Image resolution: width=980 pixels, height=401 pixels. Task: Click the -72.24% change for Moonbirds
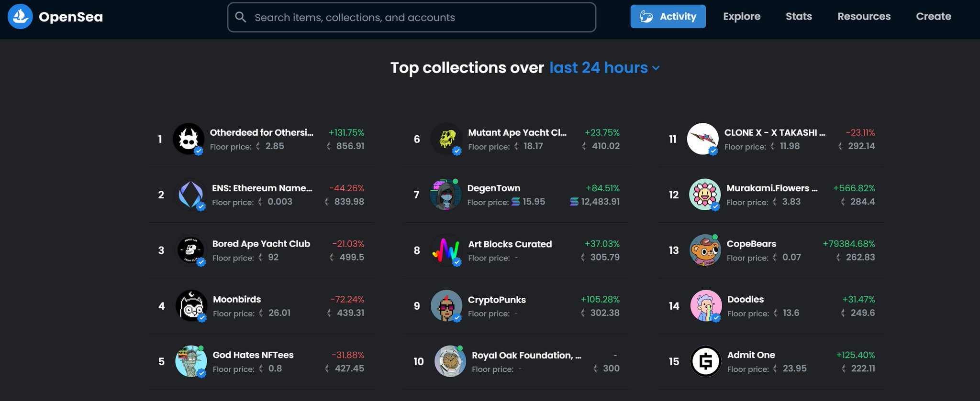(x=347, y=299)
